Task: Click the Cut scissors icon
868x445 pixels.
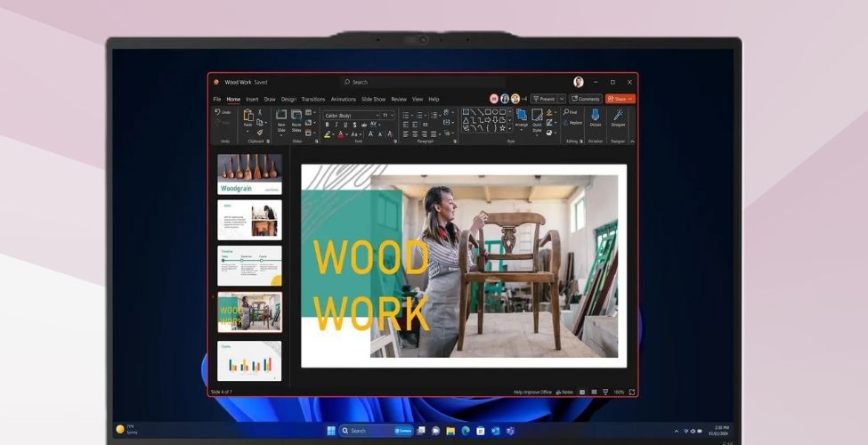Action: pyautogui.click(x=260, y=112)
